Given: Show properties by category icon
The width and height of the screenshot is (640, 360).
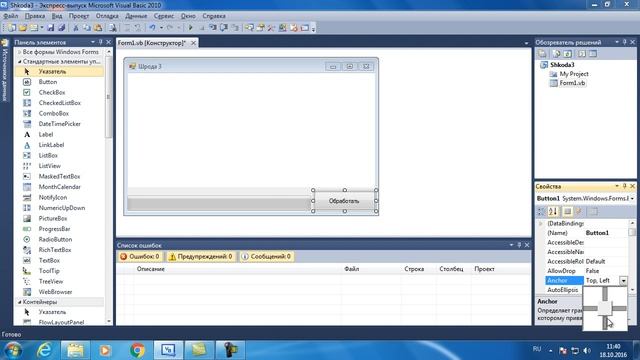Looking at the screenshot, I should (541, 211).
